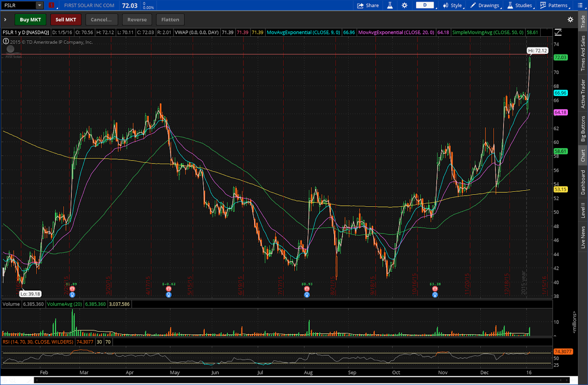This screenshot has width=588, height=385.
Task: Click the red indicator icon beside symbol box
Action: [x=51, y=6]
